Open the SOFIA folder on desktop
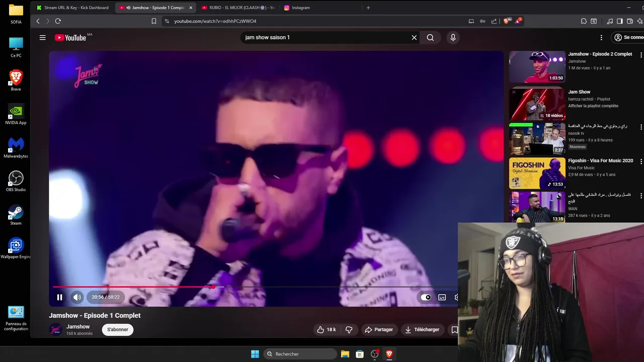 [16, 14]
